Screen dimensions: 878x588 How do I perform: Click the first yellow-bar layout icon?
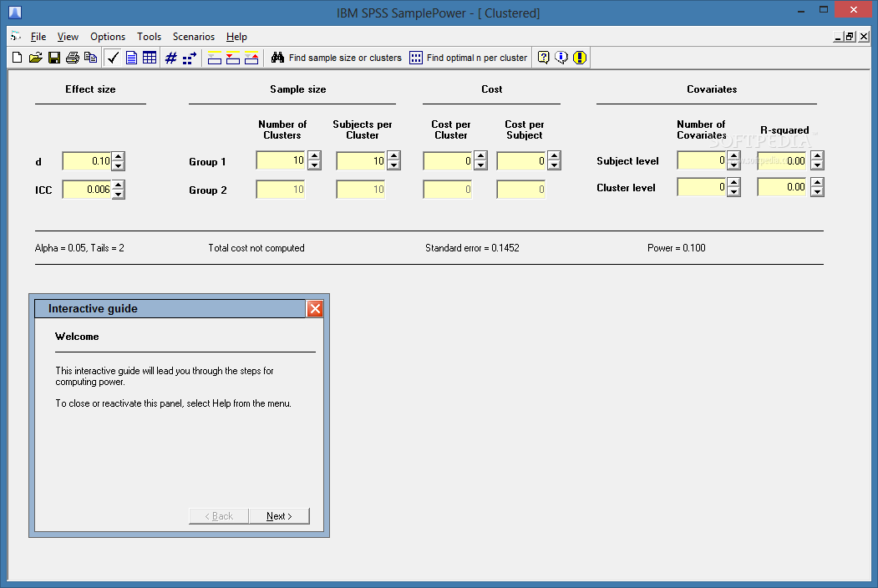pyautogui.click(x=215, y=58)
